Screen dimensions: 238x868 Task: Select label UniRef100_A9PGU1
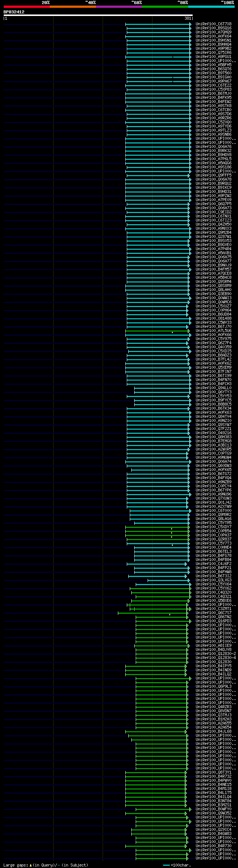pyautogui.click(x=213, y=57)
